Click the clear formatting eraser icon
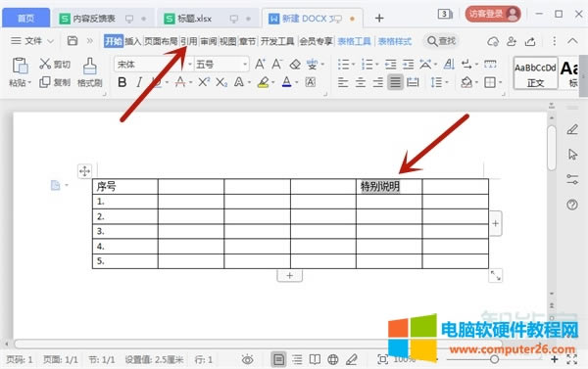588x369 pixels. (x=295, y=65)
